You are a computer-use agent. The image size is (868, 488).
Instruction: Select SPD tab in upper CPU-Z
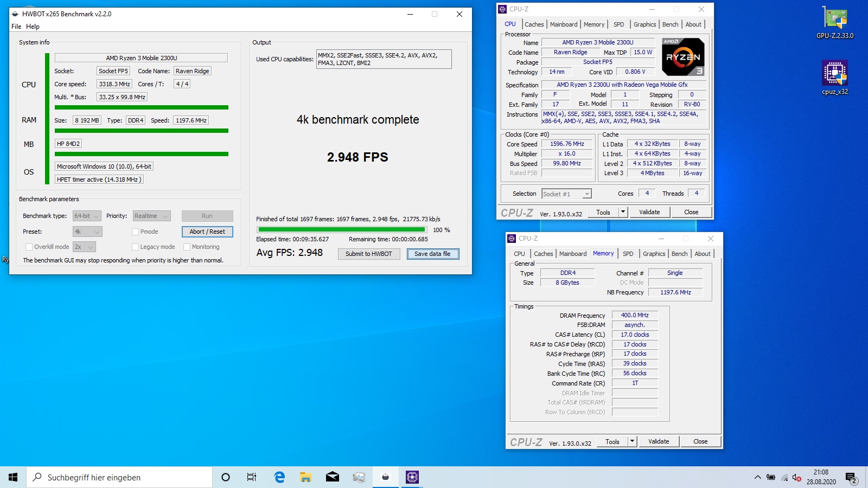618,24
